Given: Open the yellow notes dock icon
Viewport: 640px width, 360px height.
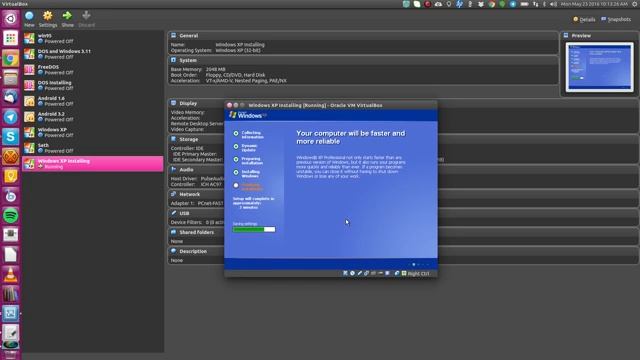Looking at the screenshot, I should (x=10, y=176).
